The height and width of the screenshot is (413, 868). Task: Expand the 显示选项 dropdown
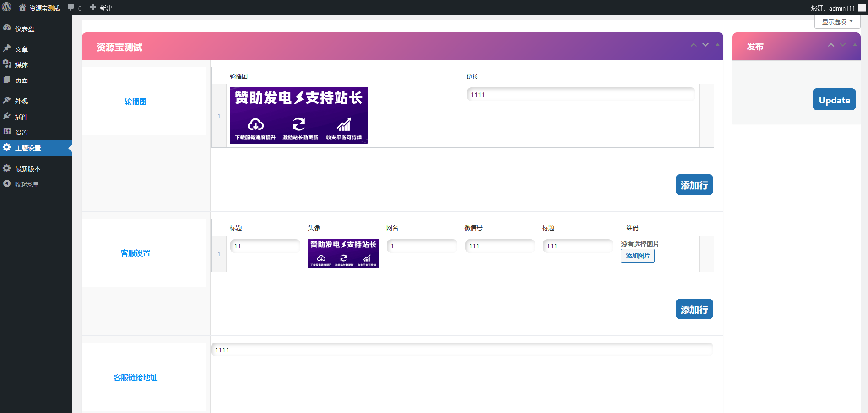click(x=837, y=21)
